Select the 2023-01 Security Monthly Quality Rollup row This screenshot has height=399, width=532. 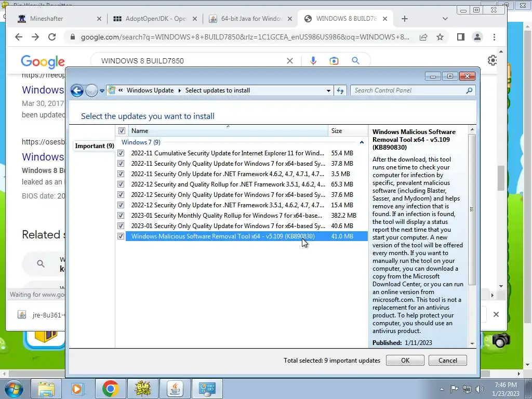pos(246,216)
